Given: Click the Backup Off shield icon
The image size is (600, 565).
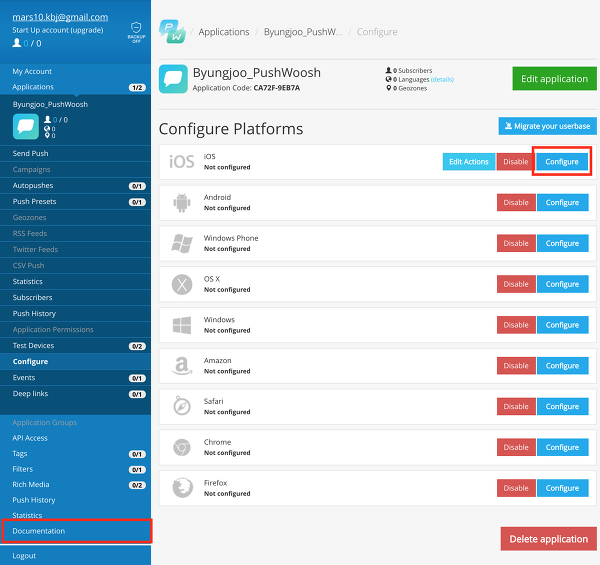Looking at the screenshot, I should point(136,32).
